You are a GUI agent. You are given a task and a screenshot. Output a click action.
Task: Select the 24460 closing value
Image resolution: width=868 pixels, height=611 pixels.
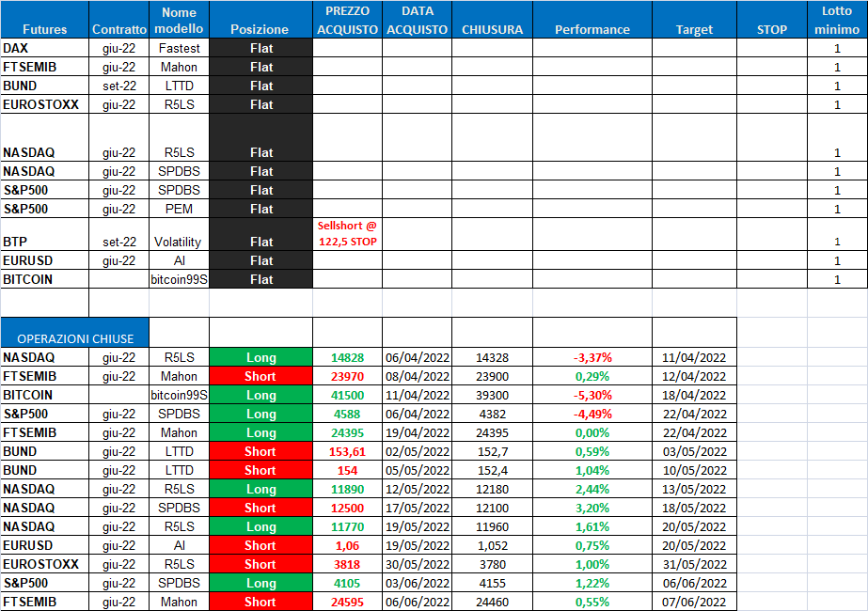coord(492,603)
